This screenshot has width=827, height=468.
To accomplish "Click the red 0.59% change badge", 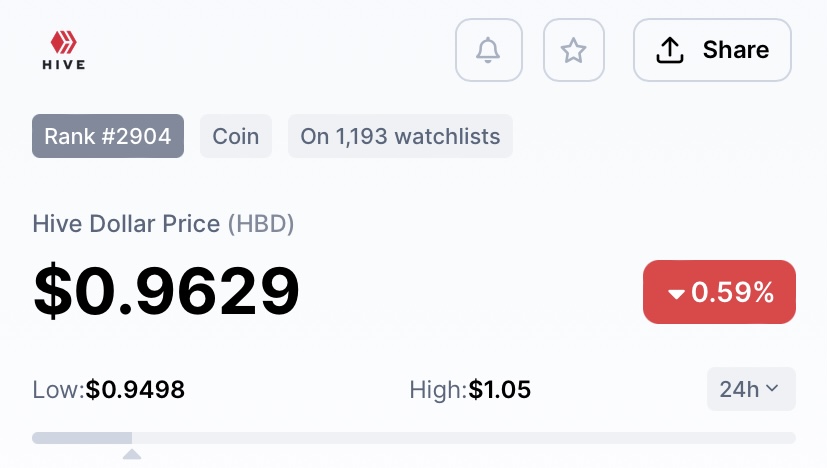I will [x=719, y=292].
